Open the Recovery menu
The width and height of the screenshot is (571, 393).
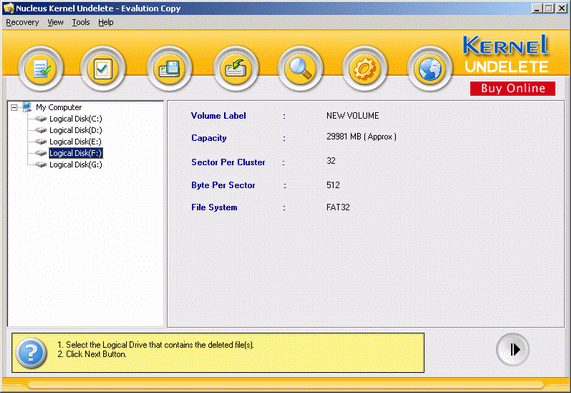coord(22,23)
